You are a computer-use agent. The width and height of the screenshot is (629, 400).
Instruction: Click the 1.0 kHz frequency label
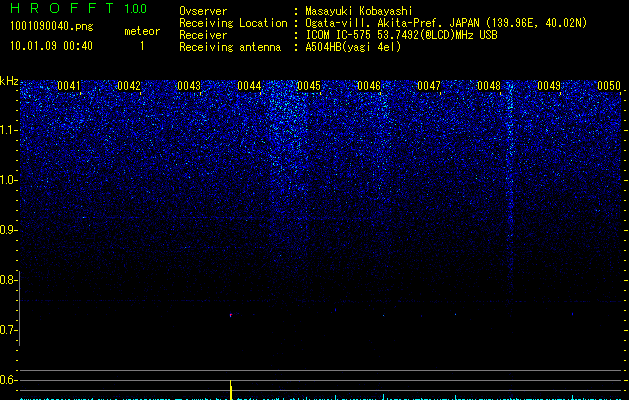click(x=8, y=180)
